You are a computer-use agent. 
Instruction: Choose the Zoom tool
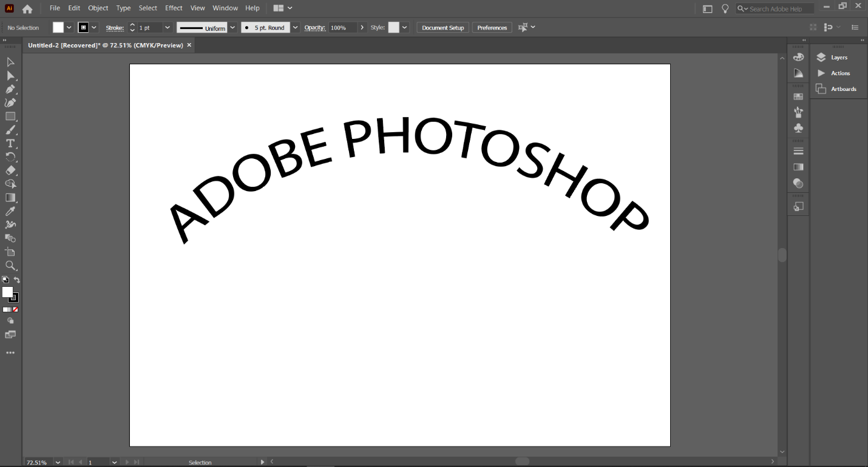10,266
